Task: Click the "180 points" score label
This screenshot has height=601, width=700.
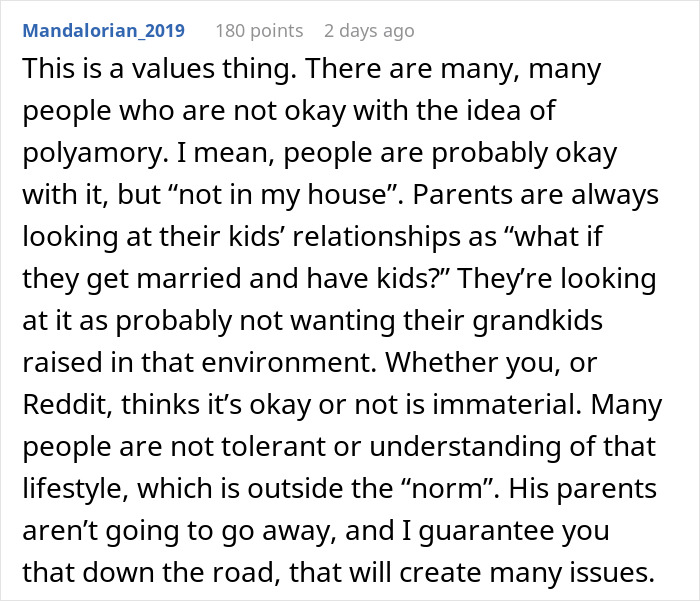Action: point(259,31)
